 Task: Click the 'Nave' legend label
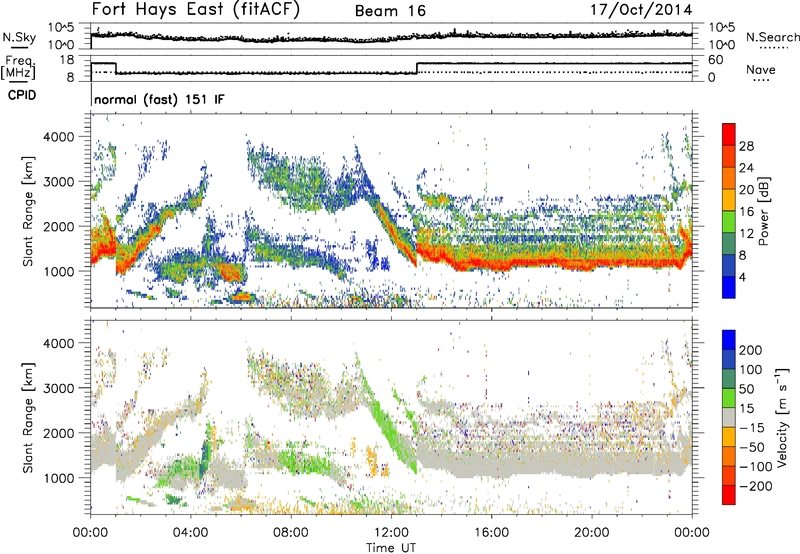(761, 69)
